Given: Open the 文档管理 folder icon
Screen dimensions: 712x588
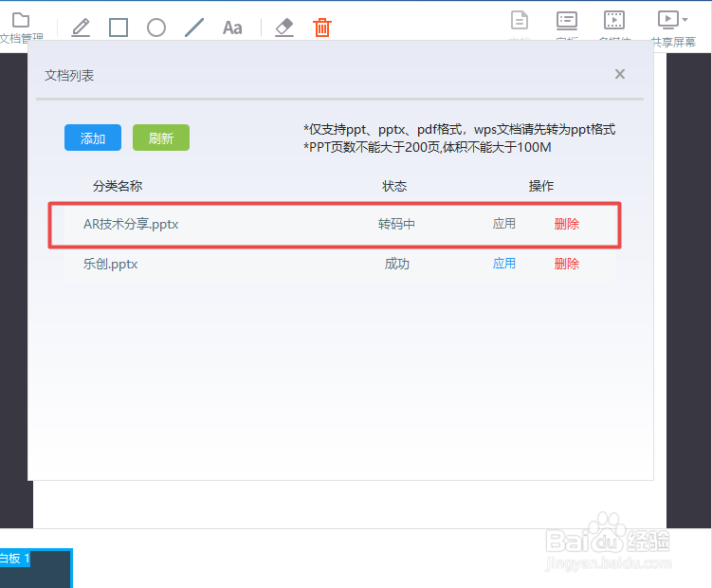Looking at the screenshot, I should [x=21, y=21].
